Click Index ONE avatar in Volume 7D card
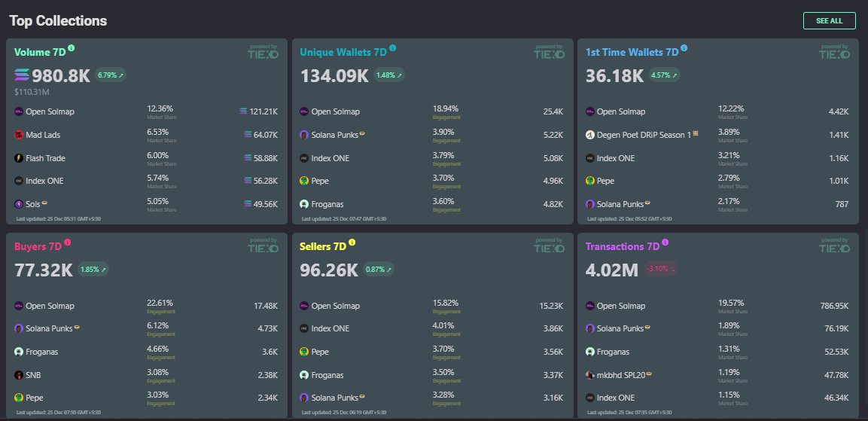This screenshot has height=421, width=868. click(x=19, y=181)
